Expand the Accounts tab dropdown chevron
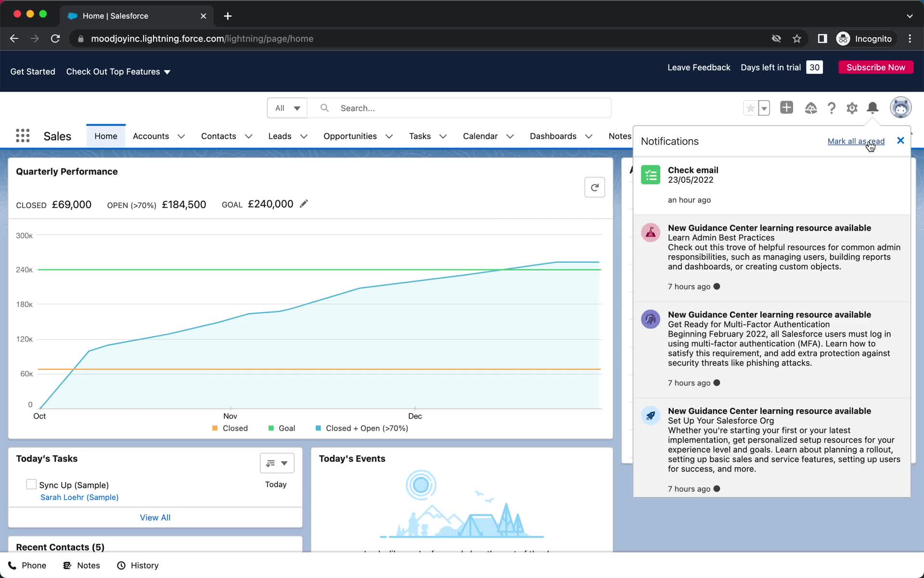This screenshot has width=924, height=578. coord(181,136)
